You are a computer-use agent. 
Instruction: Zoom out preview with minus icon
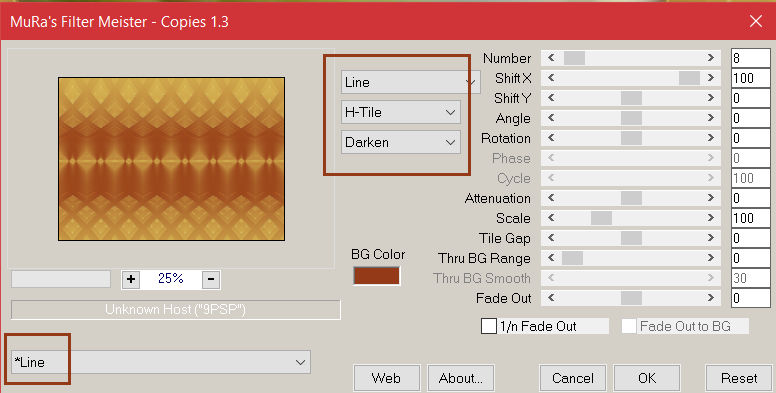(211, 279)
